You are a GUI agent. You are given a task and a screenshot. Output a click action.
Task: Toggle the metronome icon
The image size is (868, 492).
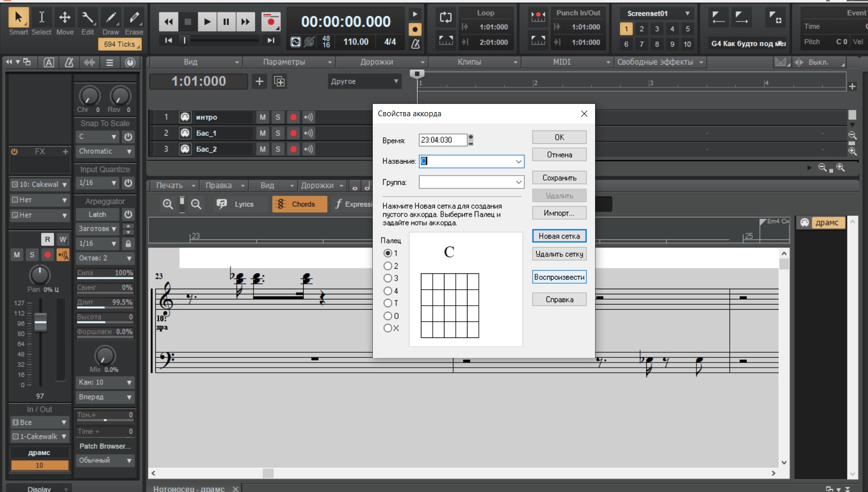[x=415, y=44]
